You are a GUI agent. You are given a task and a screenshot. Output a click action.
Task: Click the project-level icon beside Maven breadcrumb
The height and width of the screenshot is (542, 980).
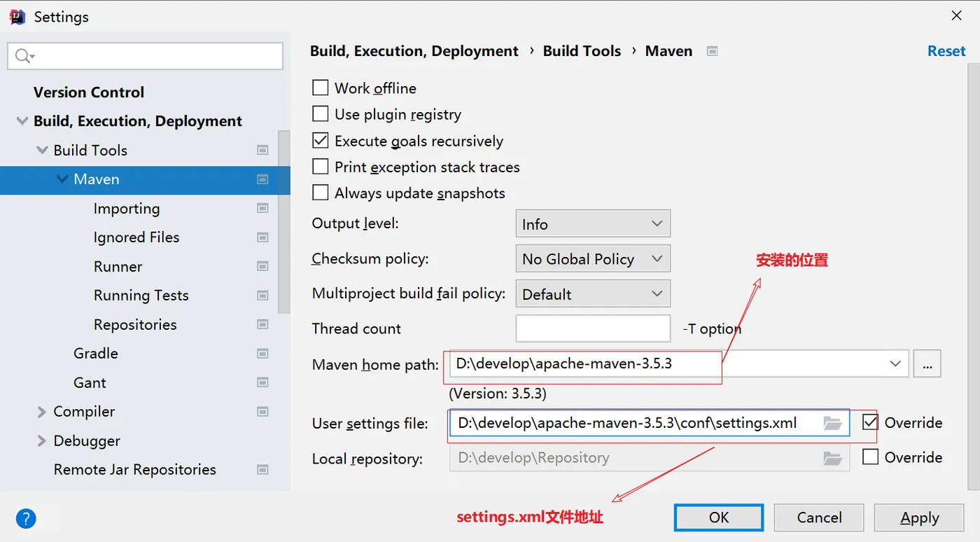tap(713, 51)
